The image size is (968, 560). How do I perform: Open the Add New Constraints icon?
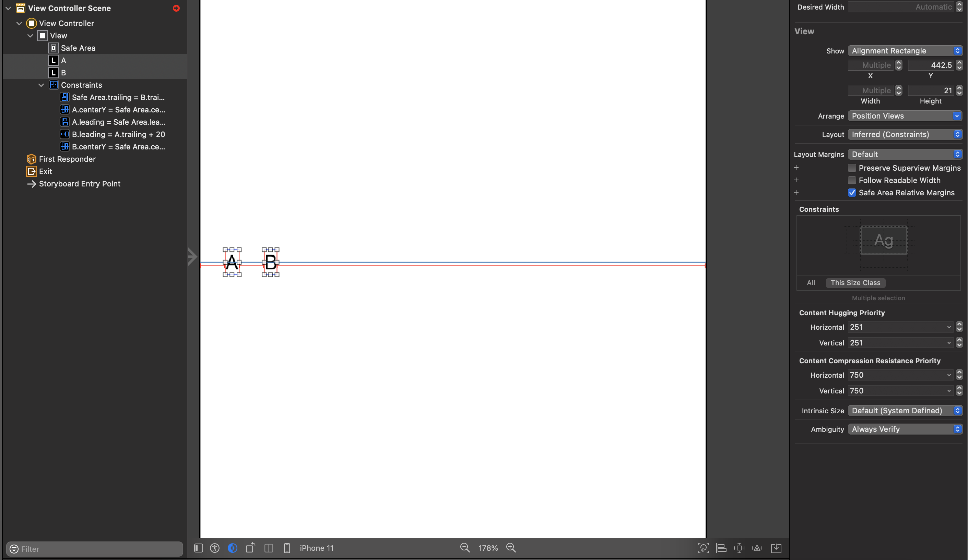pos(739,548)
